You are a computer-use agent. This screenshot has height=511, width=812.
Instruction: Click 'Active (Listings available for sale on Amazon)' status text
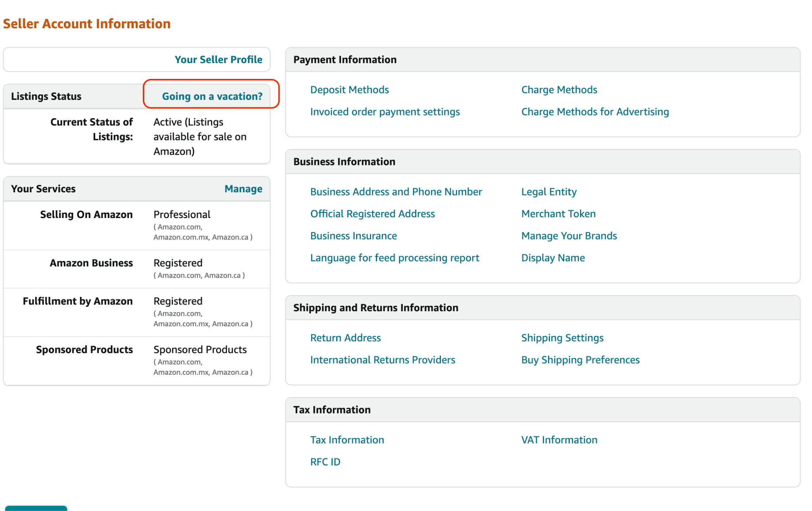pos(200,137)
